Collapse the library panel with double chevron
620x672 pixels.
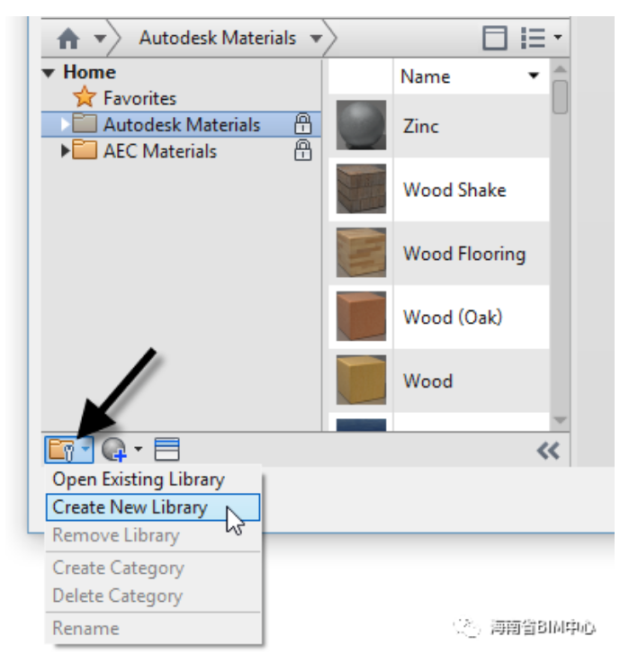pyautogui.click(x=548, y=451)
